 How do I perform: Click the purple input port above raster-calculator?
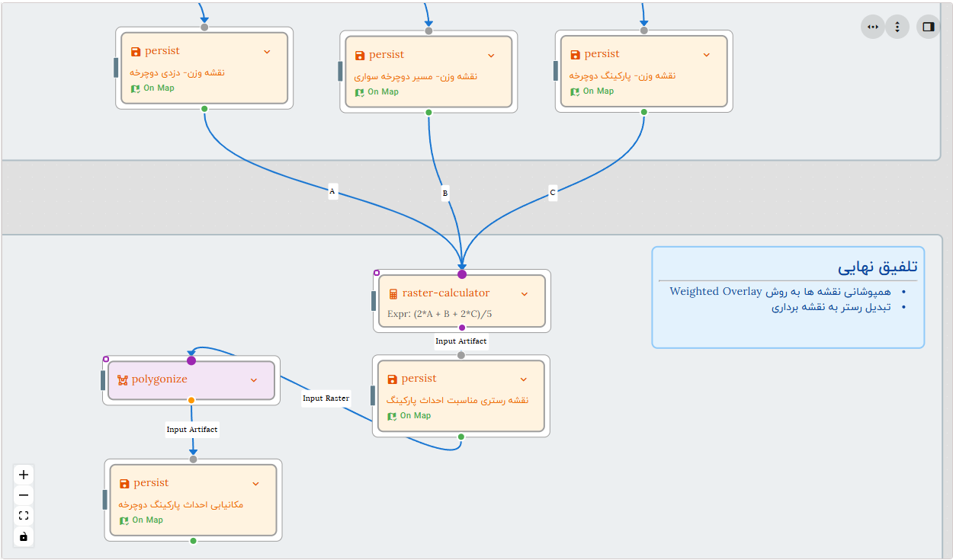click(461, 272)
